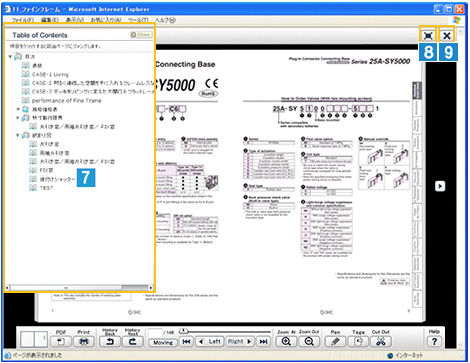470x363 pixels.
Task: Select the Tags tool icon
Action: (x=358, y=342)
